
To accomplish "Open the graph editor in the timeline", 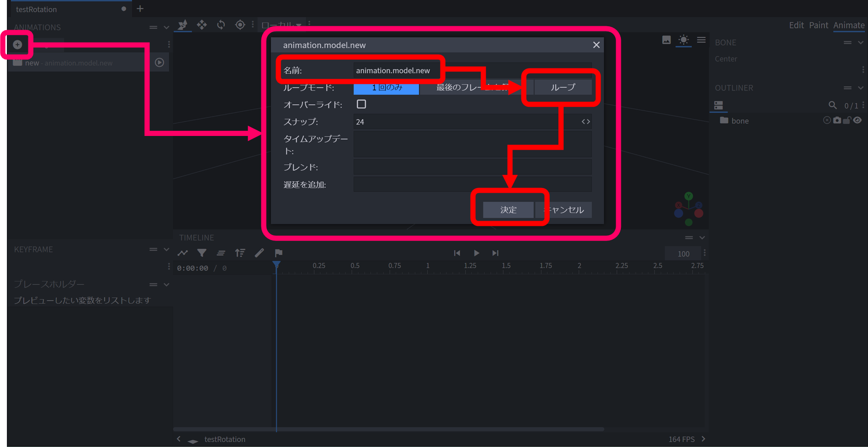I will [x=183, y=253].
